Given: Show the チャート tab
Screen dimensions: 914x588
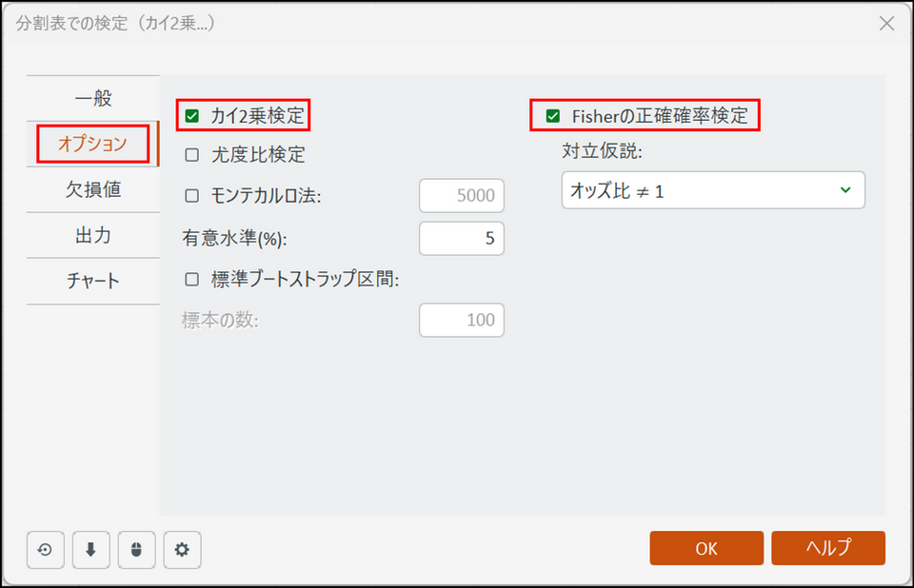Looking at the screenshot, I should (x=93, y=282).
